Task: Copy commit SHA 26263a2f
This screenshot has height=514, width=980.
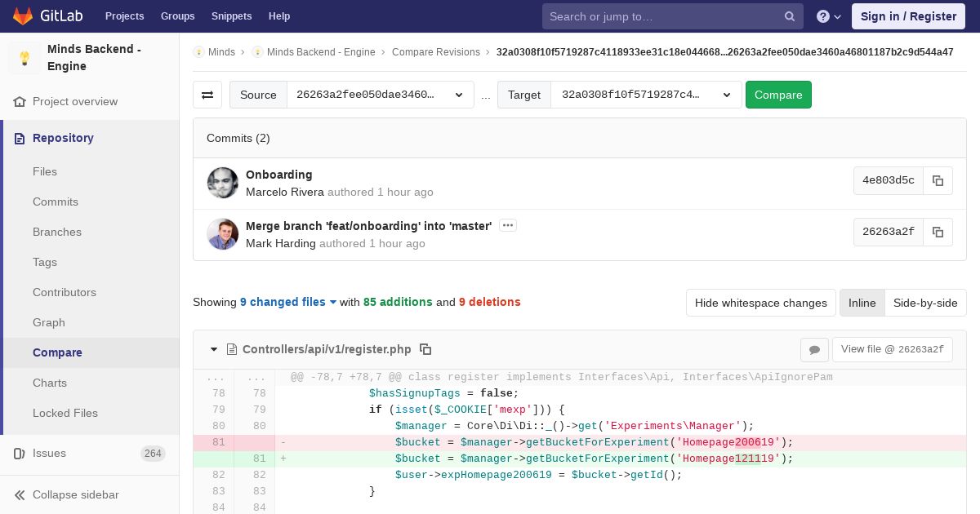Action: click(938, 232)
